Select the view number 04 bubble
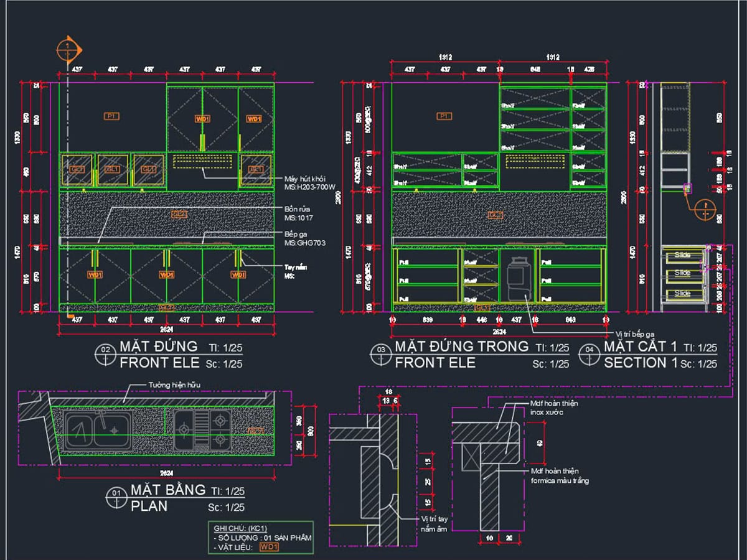Screen dimensions: 747x560 tap(589, 353)
